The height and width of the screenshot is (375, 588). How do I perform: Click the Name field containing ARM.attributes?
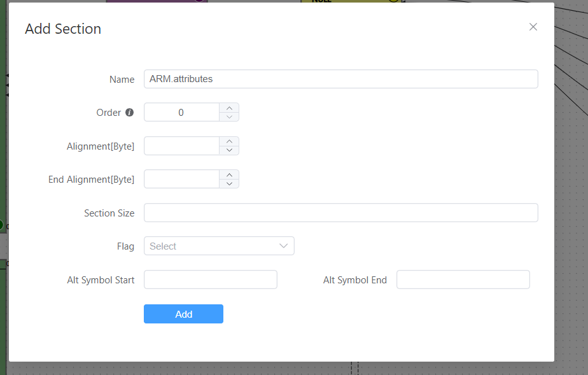(340, 79)
